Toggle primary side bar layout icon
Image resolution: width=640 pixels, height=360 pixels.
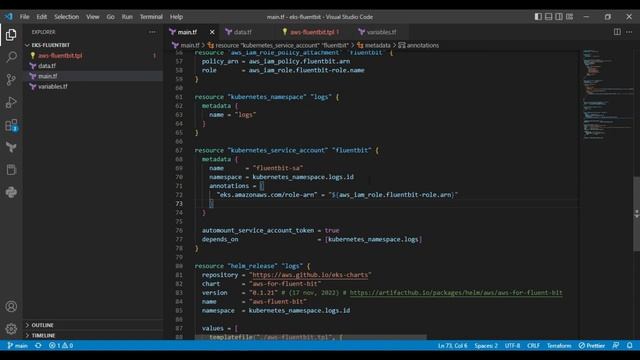tap(538, 17)
